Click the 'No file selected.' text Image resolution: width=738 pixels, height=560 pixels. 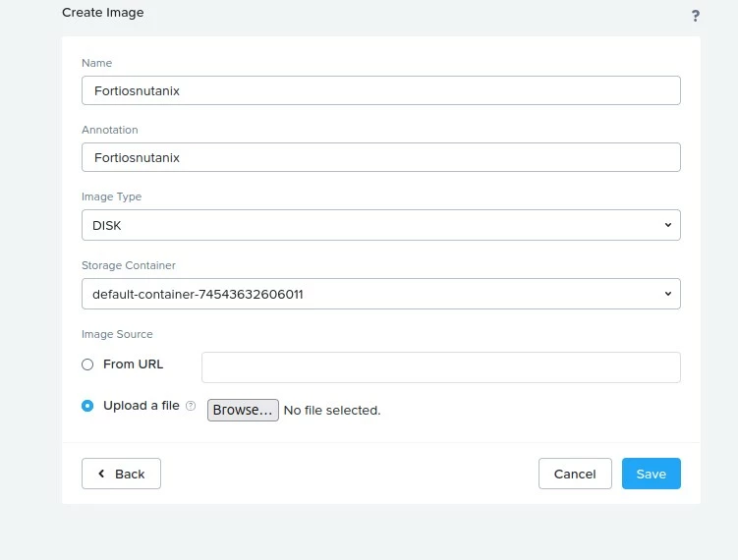pos(332,411)
